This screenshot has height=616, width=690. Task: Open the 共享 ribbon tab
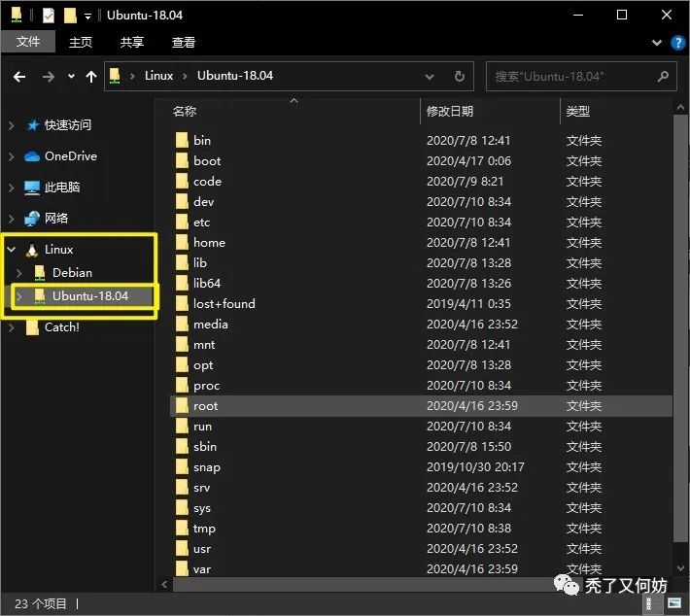click(132, 42)
